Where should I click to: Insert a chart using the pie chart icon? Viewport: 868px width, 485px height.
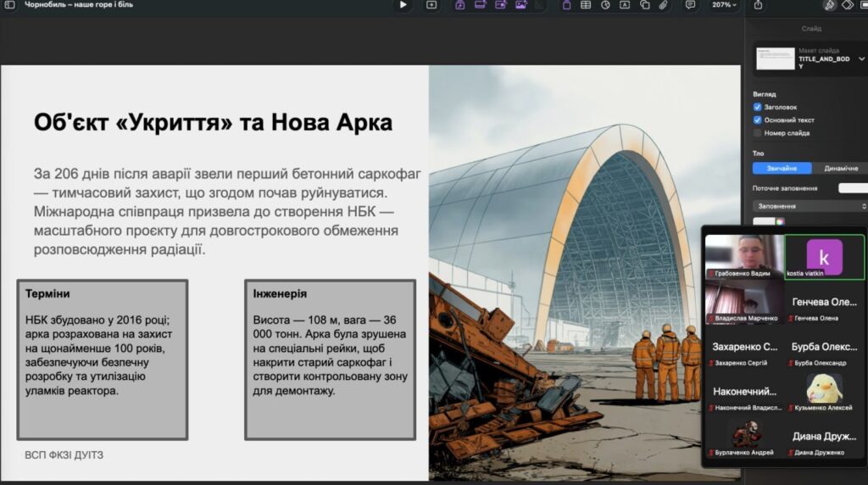pos(606,5)
